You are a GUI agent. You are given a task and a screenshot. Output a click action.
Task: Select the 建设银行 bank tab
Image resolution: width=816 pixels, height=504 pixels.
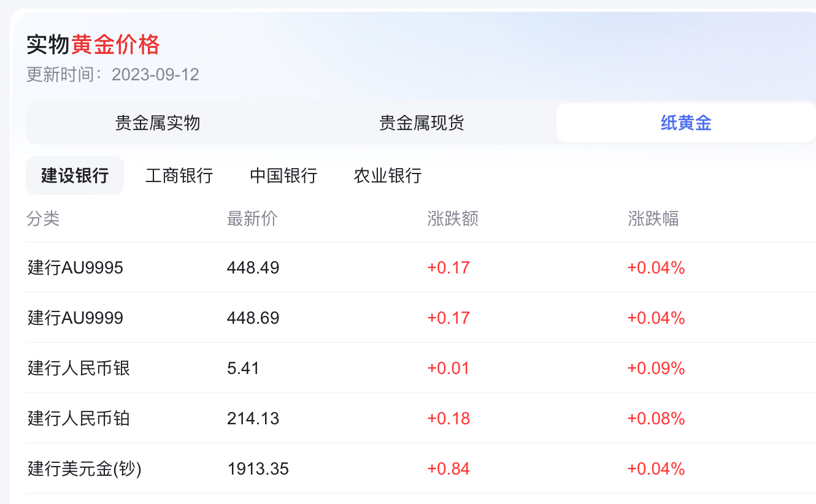(x=74, y=175)
